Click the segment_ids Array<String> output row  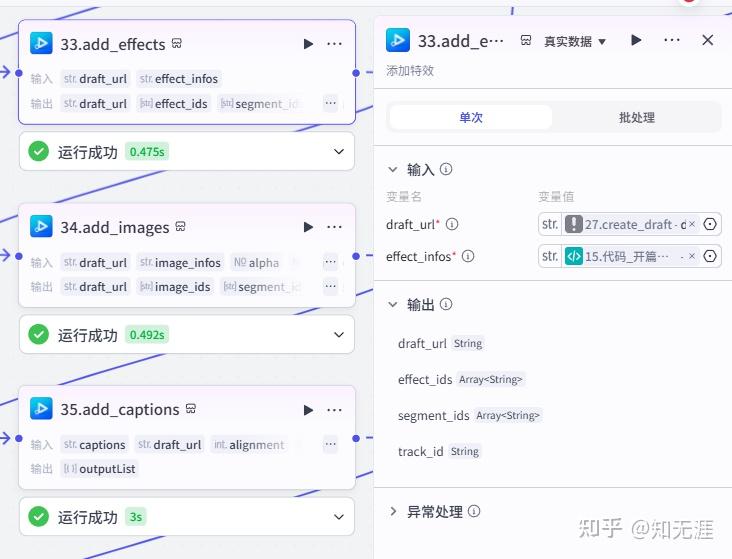[469, 415]
